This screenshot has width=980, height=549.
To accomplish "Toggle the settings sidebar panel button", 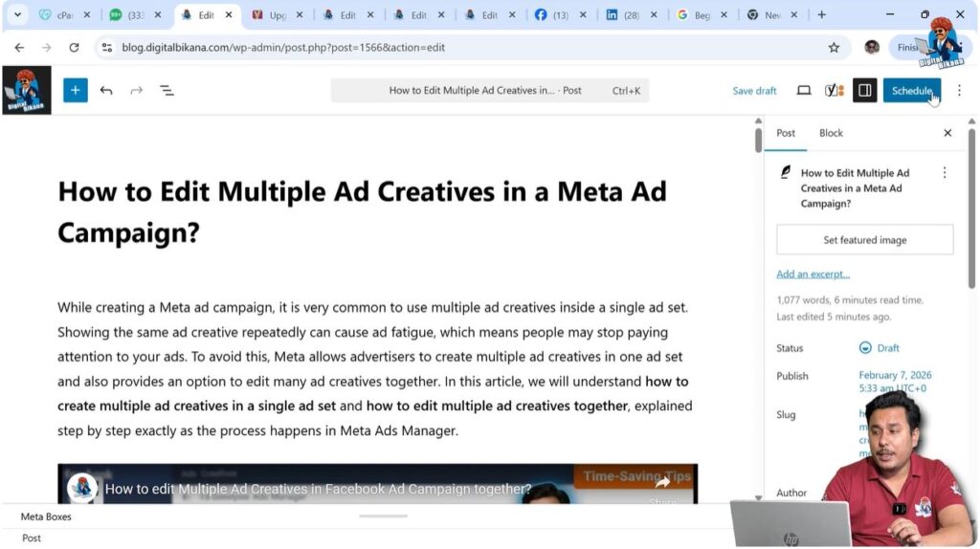I will pos(864,90).
